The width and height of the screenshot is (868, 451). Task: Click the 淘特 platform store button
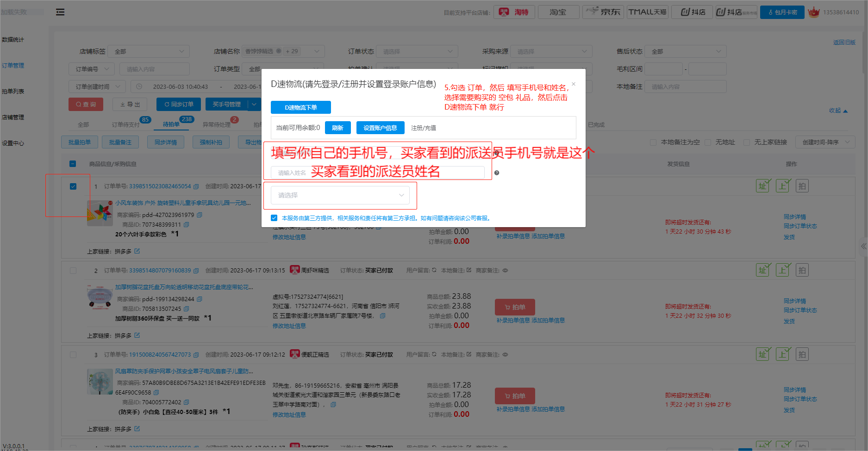514,12
